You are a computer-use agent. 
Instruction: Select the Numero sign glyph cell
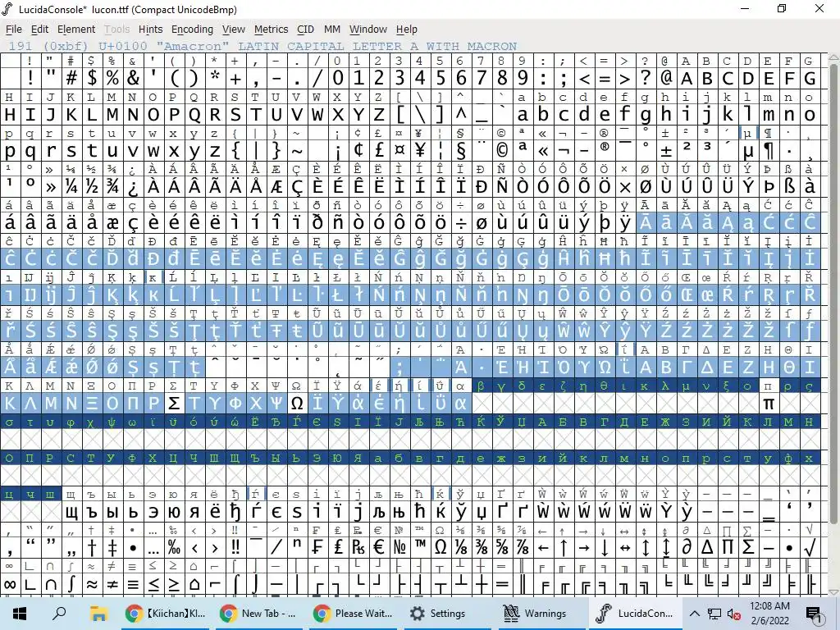[399, 547]
